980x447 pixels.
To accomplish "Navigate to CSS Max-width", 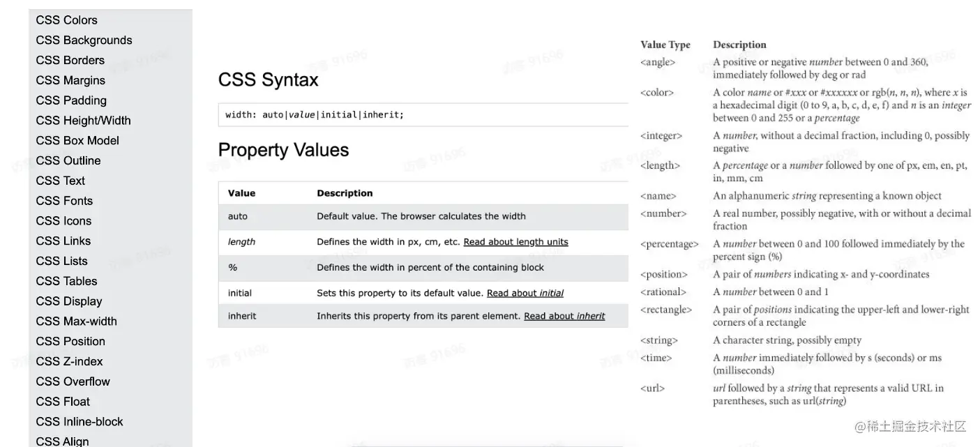I will click(x=76, y=321).
